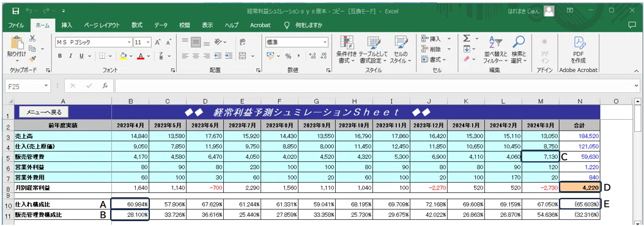
Task: Click the wrap text icon
Action: click(x=242, y=42)
